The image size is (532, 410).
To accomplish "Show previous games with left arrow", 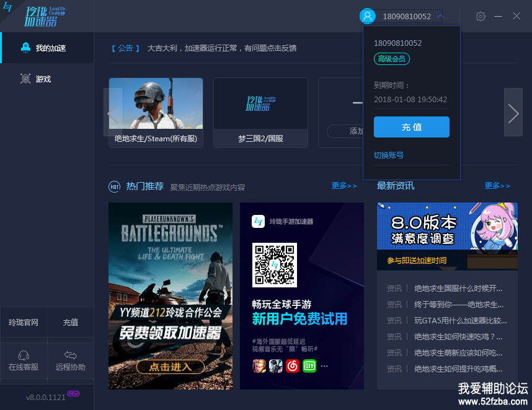I will point(113,113).
